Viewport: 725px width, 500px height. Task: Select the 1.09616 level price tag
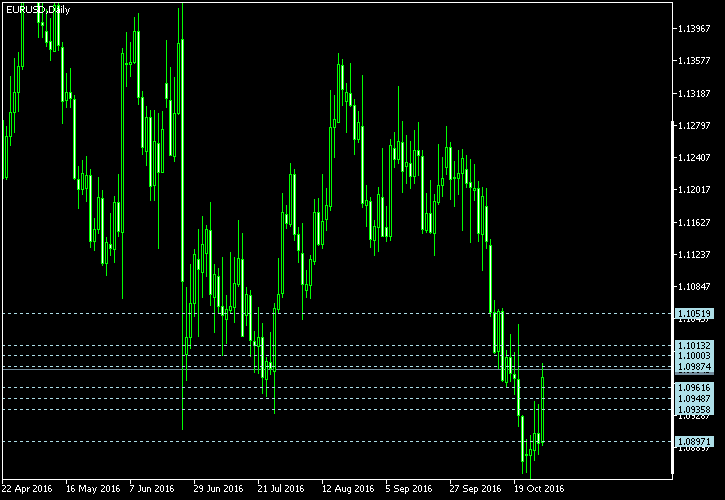point(694,388)
